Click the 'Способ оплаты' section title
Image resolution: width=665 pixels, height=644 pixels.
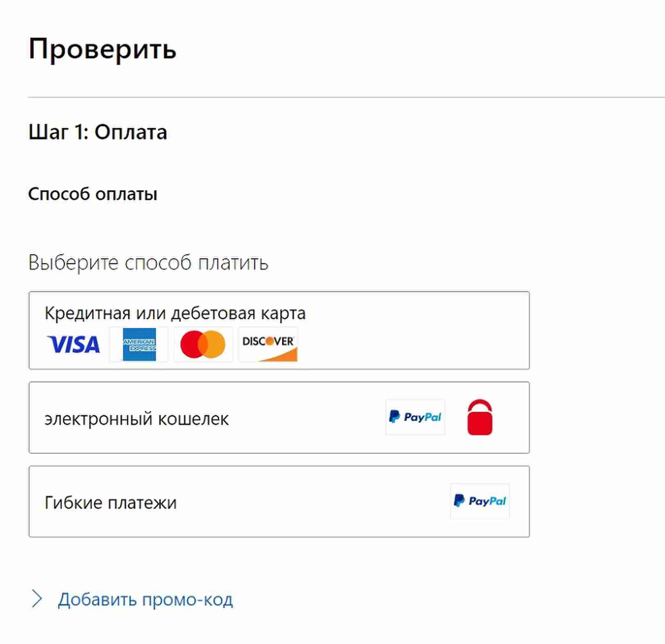pyautogui.click(x=93, y=194)
